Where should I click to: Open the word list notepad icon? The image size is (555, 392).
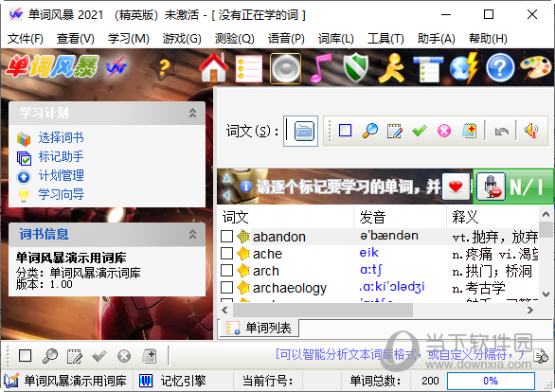tap(249, 68)
